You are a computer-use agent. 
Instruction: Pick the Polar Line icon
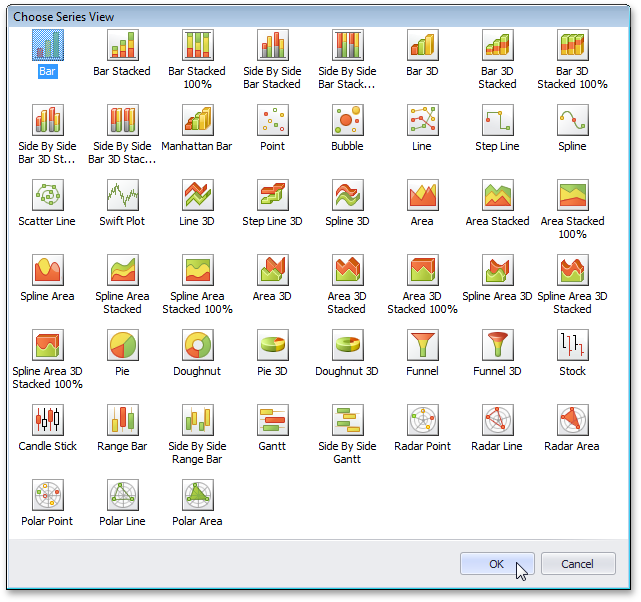coord(123,495)
